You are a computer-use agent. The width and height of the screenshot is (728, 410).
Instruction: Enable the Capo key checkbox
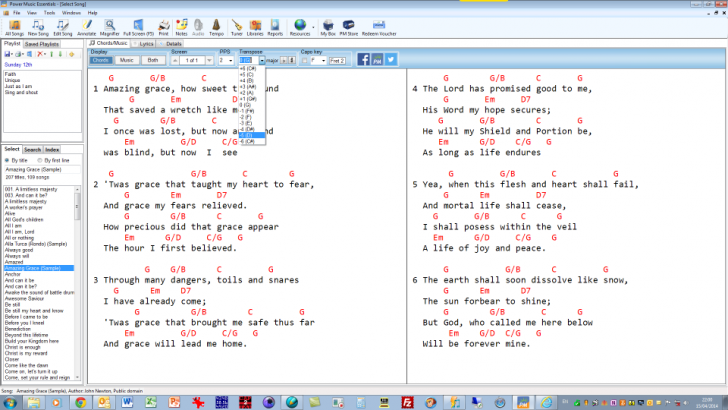[305, 60]
